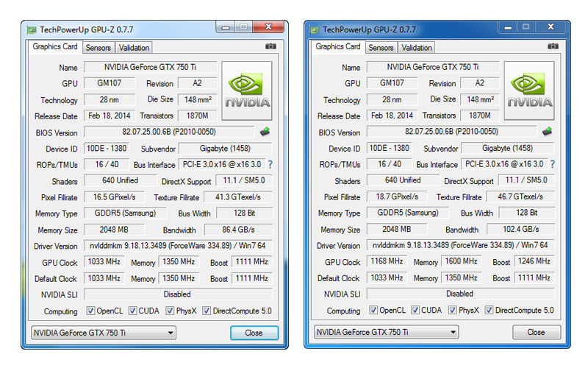
Task: Toggle DirectCompute 5.0 checkbox in left window
Action: click(207, 311)
